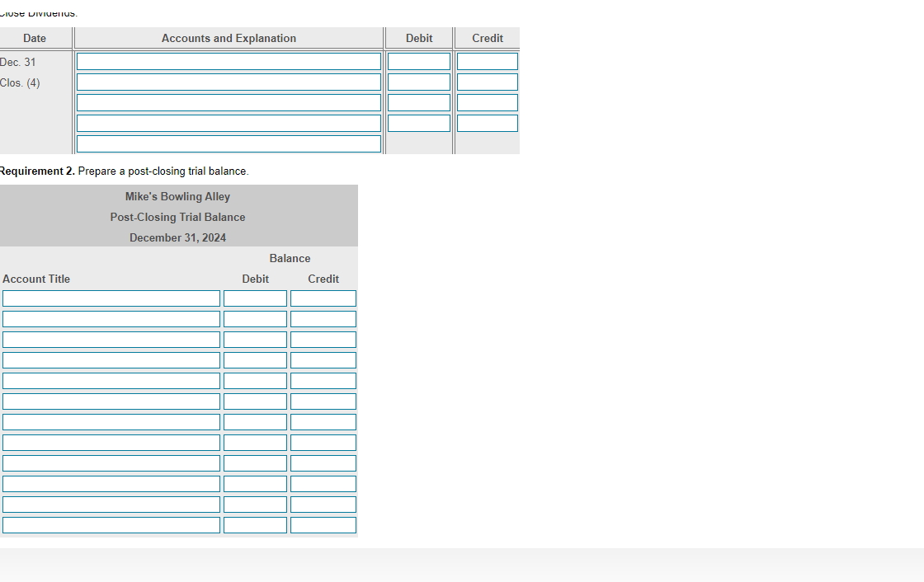The width and height of the screenshot is (924, 582).
Task: Select the Clos. (4) row credit field
Action: 488,82
